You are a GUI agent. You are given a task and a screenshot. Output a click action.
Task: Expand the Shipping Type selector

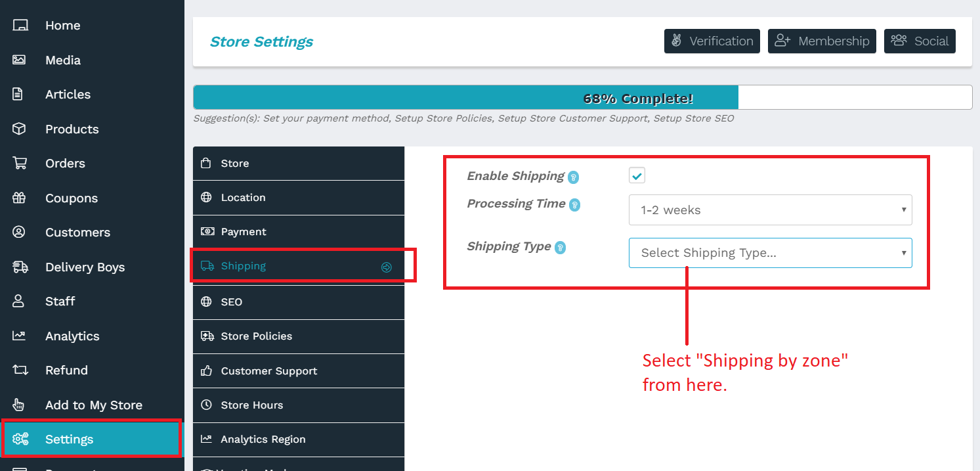click(770, 253)
